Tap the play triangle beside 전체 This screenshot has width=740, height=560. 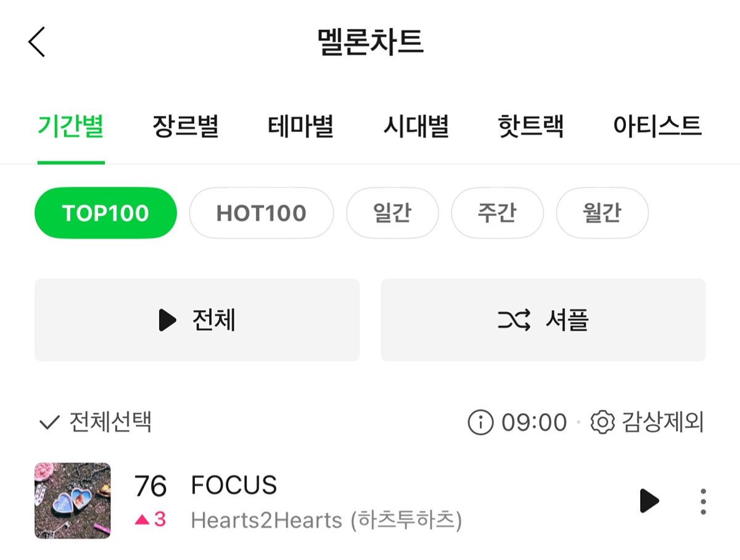tap(167, 320)
